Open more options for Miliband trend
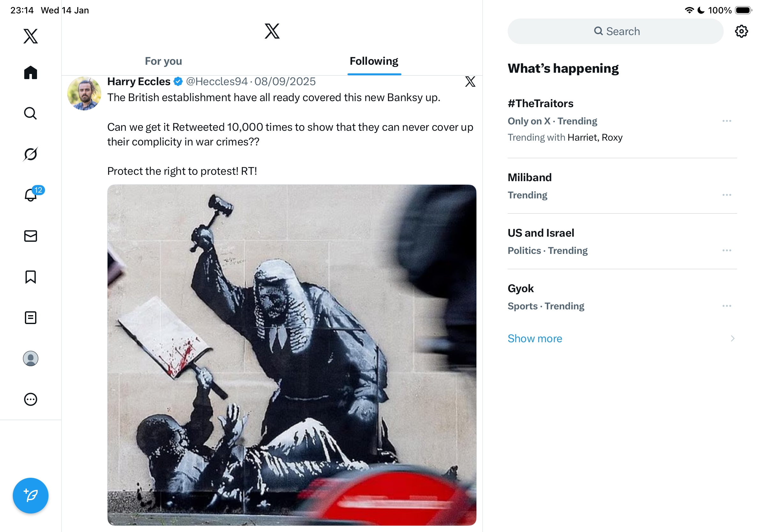The height and width of the screenshot is (532, 762). click(727, 195)
